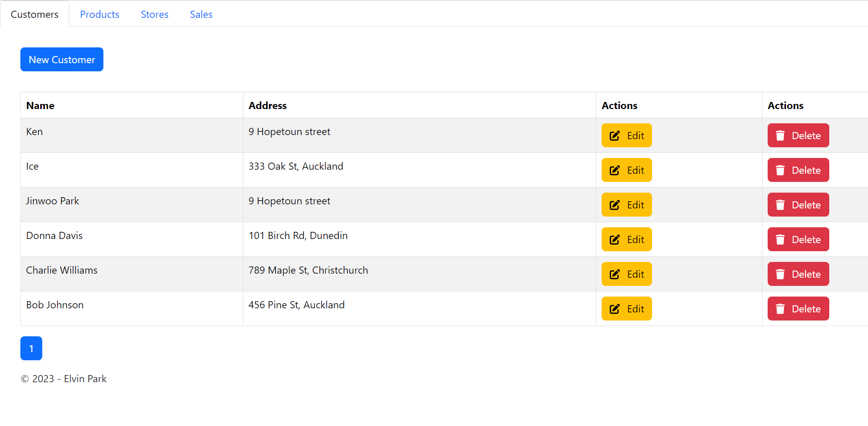Click the trash icon in Ken's row
The image size is (868, 426).
780,136
